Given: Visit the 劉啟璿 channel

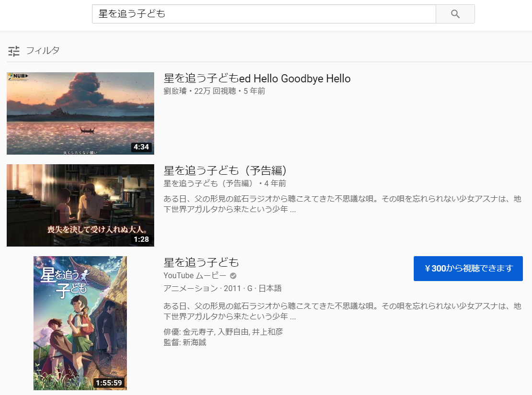Looking at the screenshot, I should tap(175, 91).
